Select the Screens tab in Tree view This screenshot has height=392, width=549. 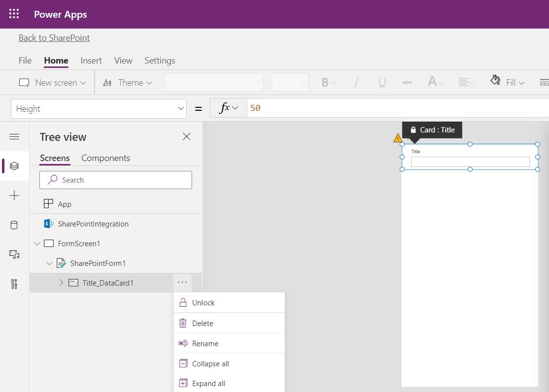55,158
